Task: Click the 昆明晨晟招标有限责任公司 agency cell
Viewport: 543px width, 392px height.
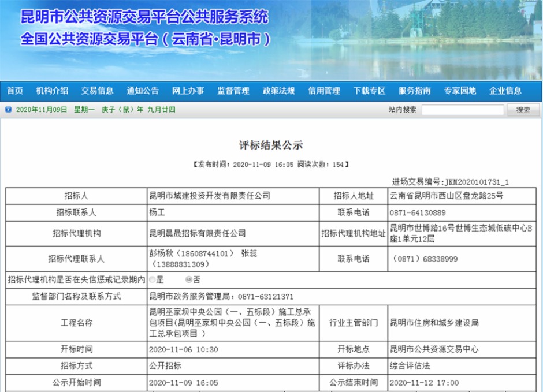Action: point(198,233)
